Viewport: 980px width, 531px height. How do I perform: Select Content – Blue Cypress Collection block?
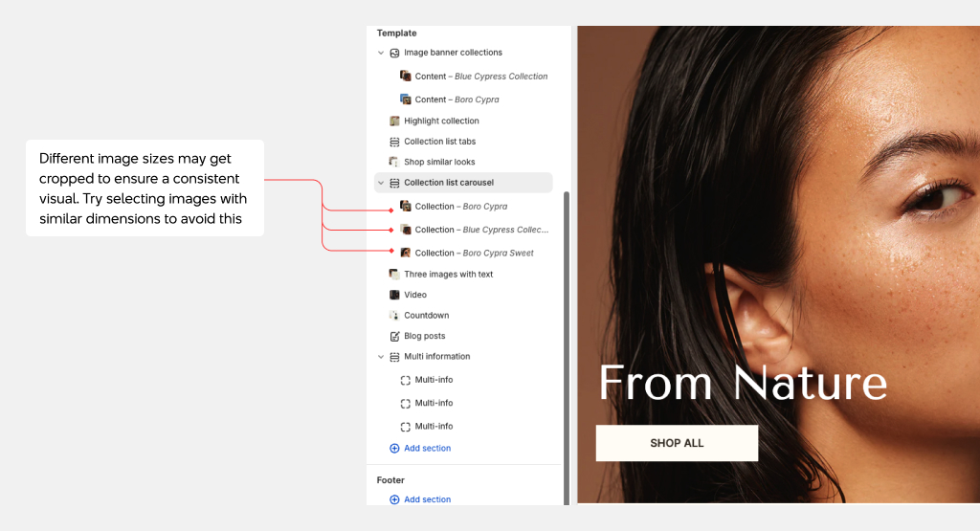coord(480,77)
